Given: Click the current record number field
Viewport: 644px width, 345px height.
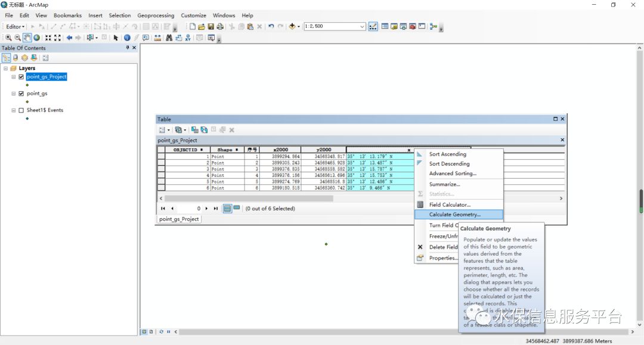Looking at the screenshot, I should click(x=190, y=209).
